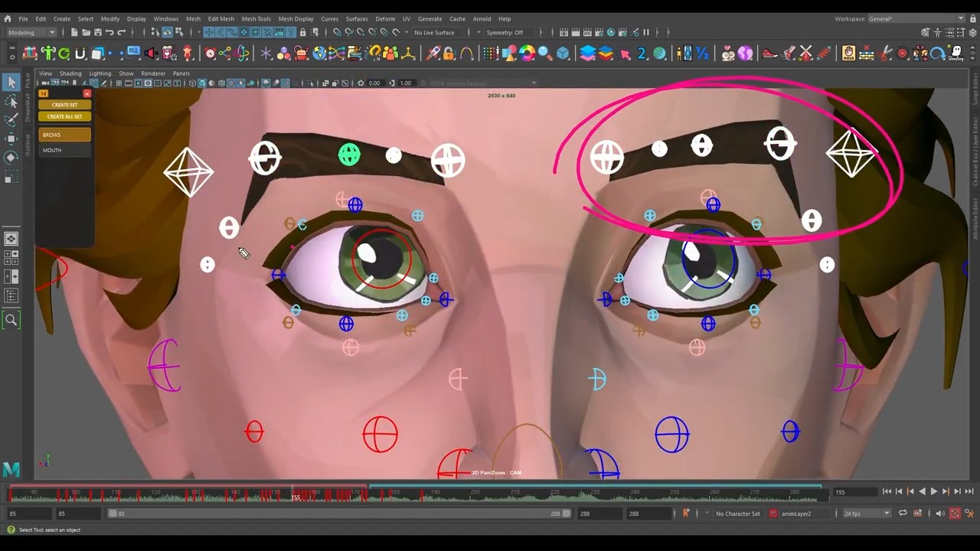Image resolution: width=980 pixels, height=551 pixels.
Task: Click the red sneaker shelf icon
Action: (x=769, y=53)
